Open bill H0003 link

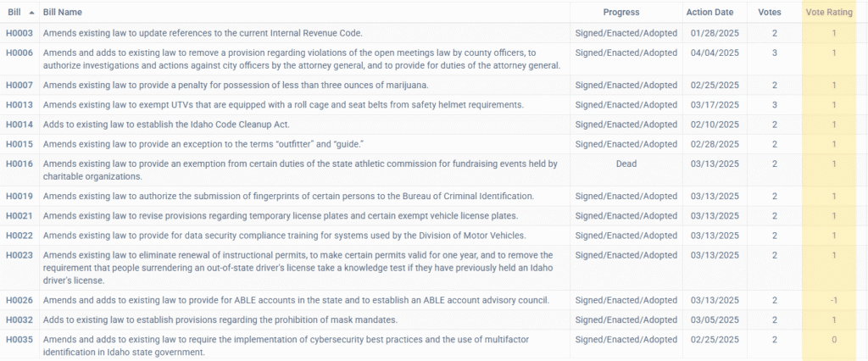point(19,33)
